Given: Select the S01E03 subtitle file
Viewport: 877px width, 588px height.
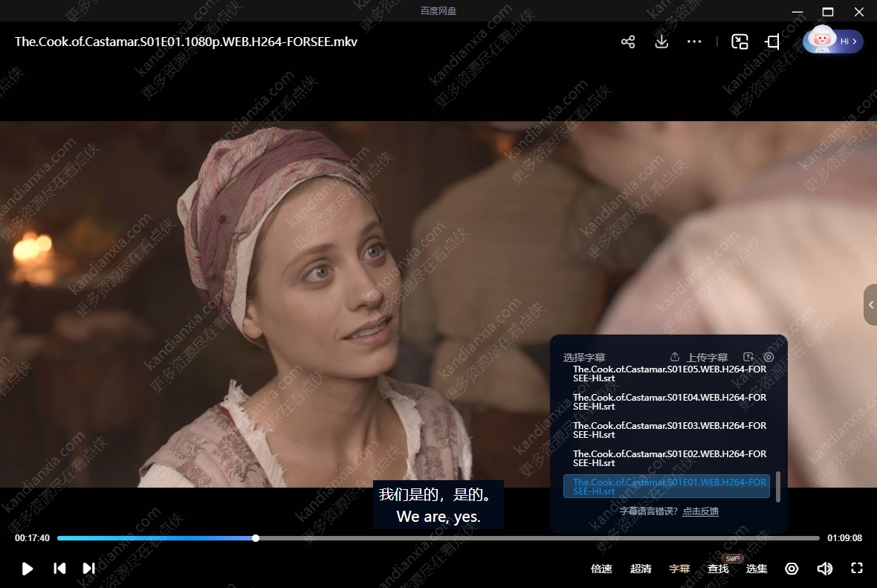Looking at the screenshot, I should click(x=669, y=430).
